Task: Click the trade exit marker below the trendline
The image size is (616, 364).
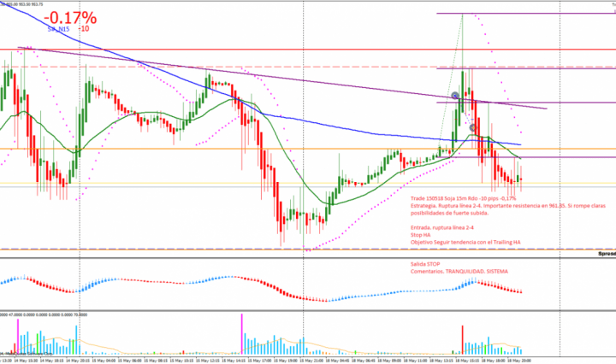Action: pos(473,128)
